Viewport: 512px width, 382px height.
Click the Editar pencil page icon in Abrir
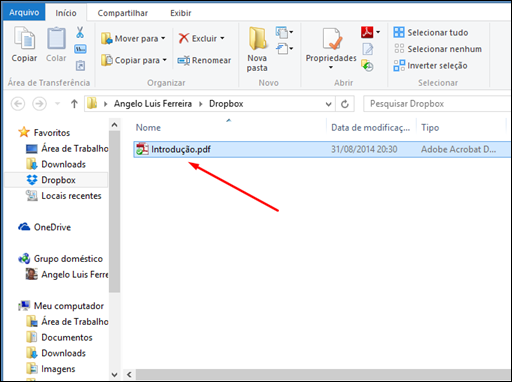click(368, 49)
